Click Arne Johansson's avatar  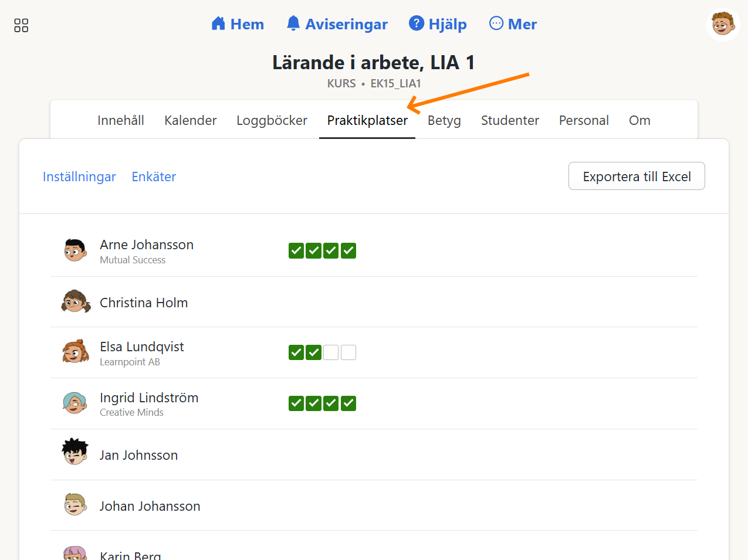click(75, 250)
